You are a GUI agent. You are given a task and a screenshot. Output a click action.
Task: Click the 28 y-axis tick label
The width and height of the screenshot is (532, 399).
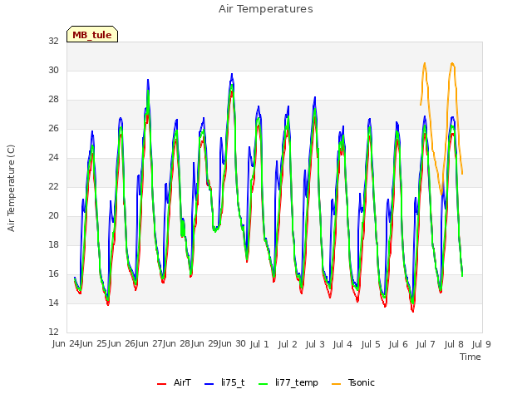coord(53,100)
